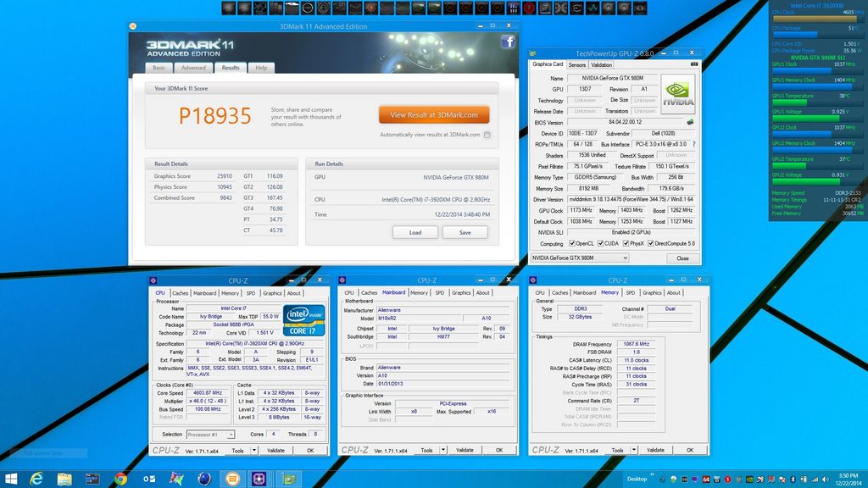Viewport: 868px width, 488px height.
Task: Click the Driver Version field in GPU-Z
Action: 632,199
